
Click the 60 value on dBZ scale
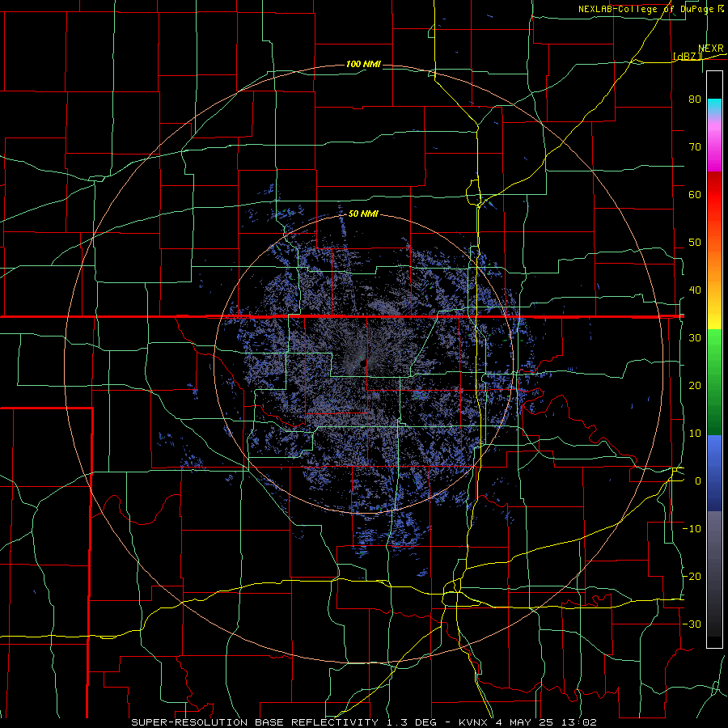(695, 194)
